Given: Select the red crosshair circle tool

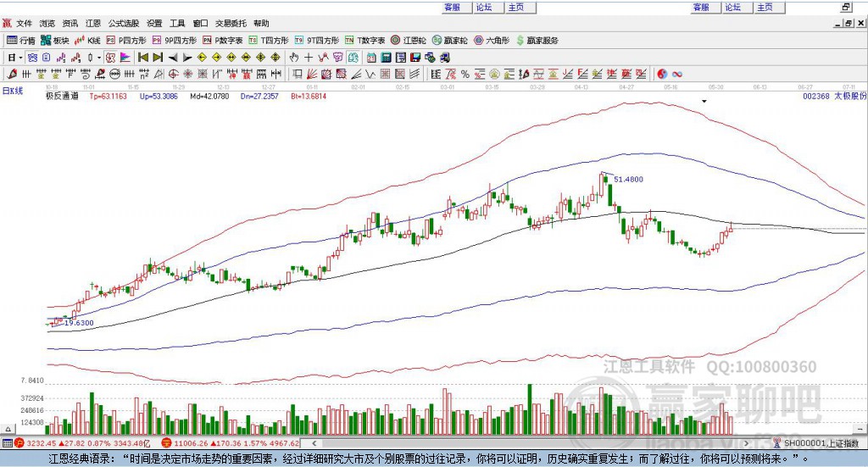Looking at the screenshot, I should tap(173, 74).
